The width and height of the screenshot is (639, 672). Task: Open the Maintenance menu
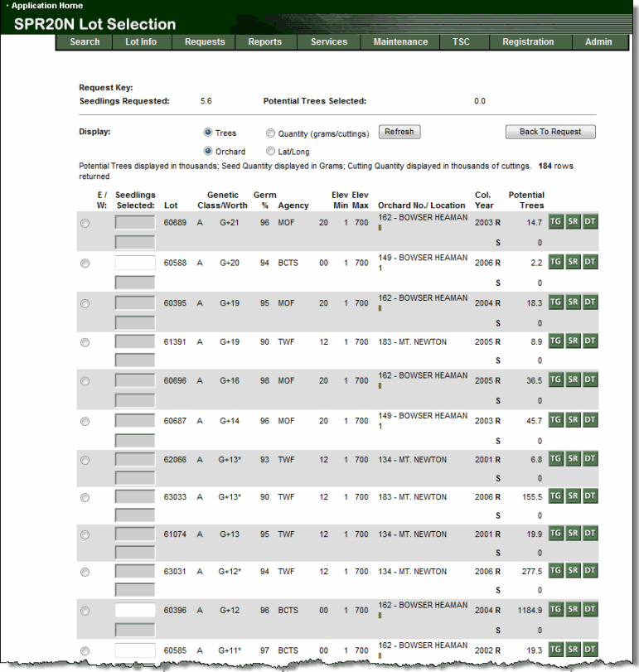click(400, 42)
